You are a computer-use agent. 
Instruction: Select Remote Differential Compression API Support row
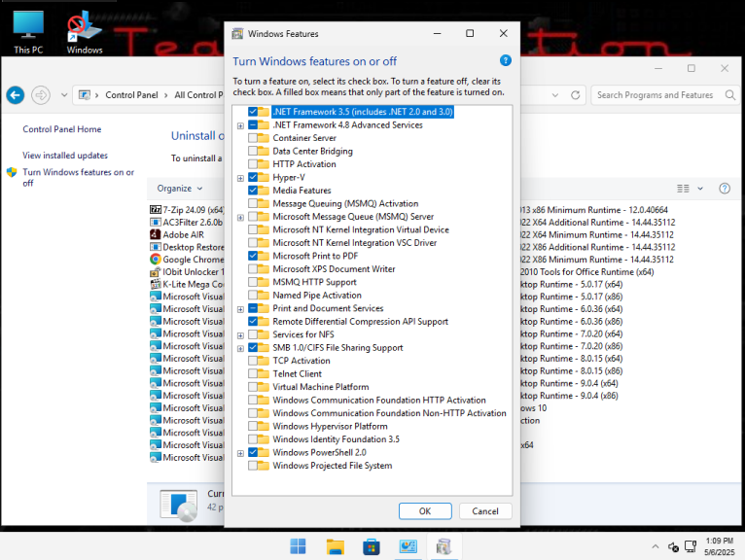click(x=360, y=321)
